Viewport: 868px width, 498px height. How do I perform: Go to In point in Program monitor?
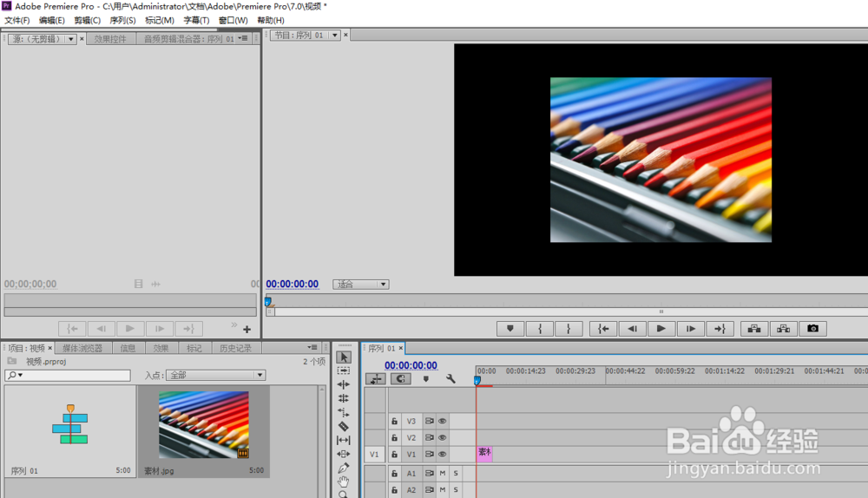click(603, 329)
